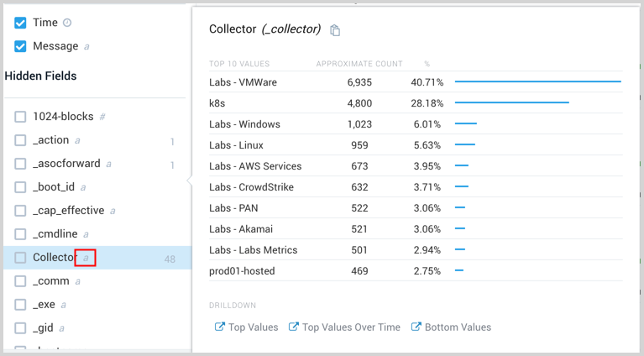This screenshot has width=644, height=356.
Task: Select the Labs - VMWare value row
Action: click(x=243, y=82)
